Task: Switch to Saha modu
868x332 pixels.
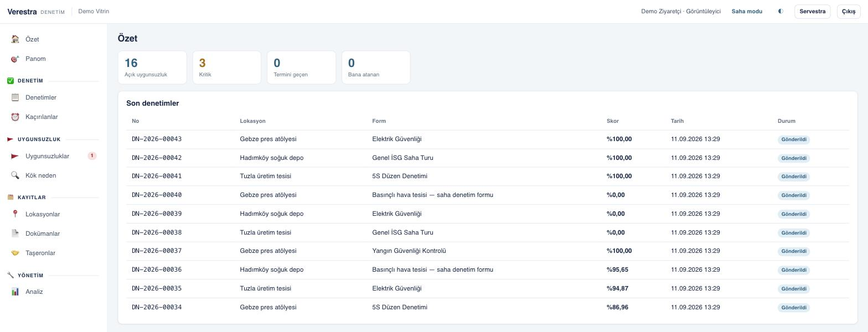Action: click(x=747, y=11)
